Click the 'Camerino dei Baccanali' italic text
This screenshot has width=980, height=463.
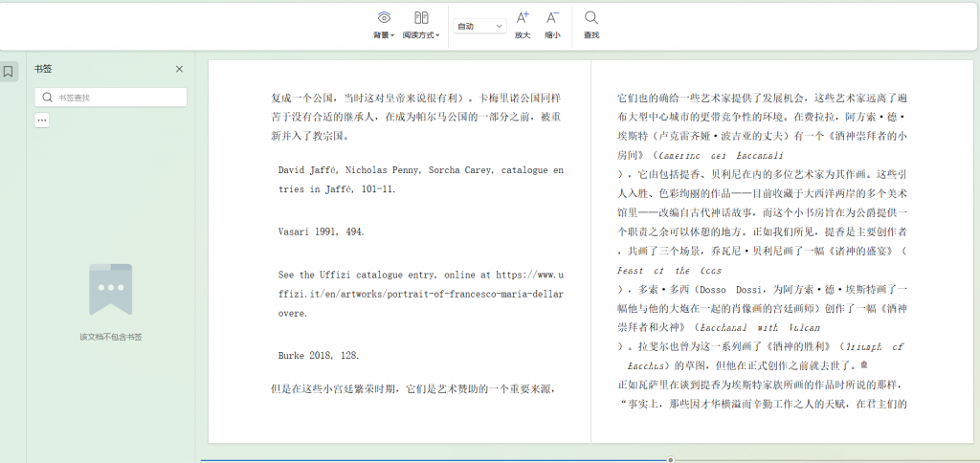pos(722,155)
